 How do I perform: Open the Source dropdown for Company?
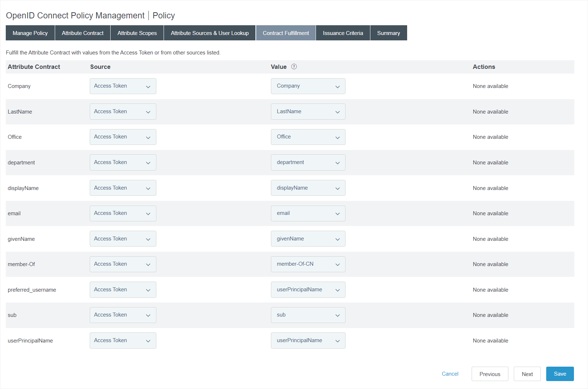click(x=123, y=86)
